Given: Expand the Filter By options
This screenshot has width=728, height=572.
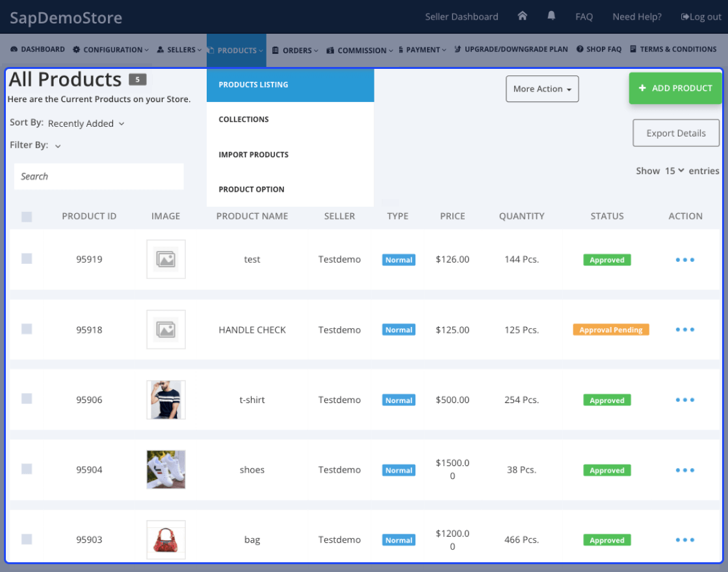Looking at the screenshot, I should tap(57, 146).
